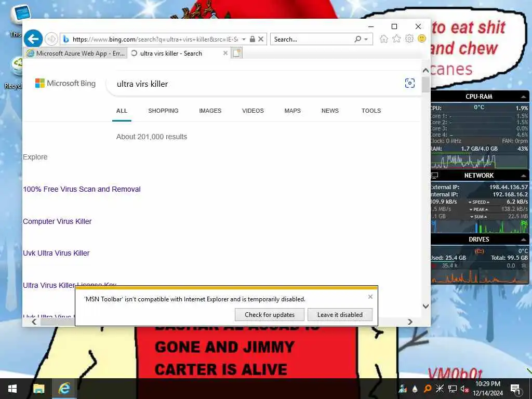Viewport: 532px width, 399px height.
Task: Go back with the blue back arrow
Action: pyautogui.click(x=33, y=39)
